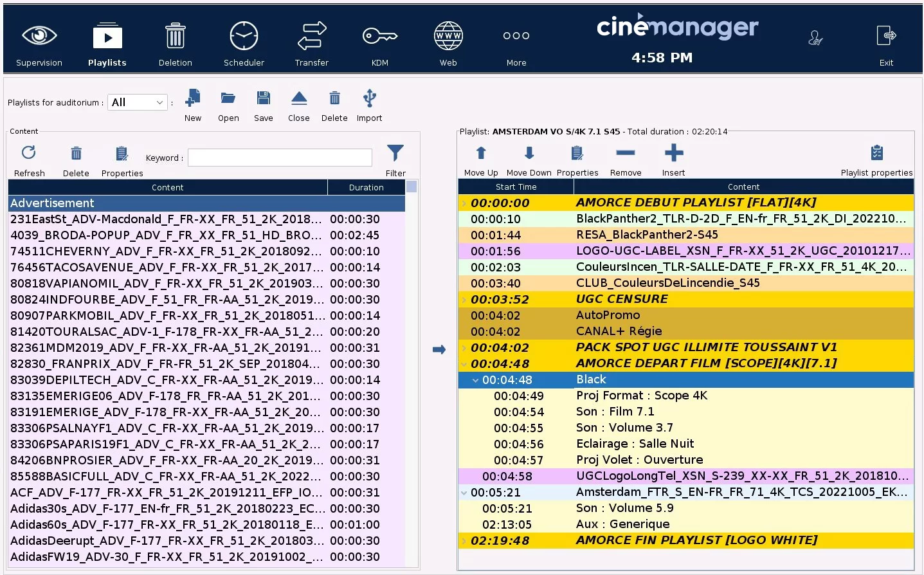924x575 pixels.
Task: Open the auditorium selection dropdown
Action: pyautogui.click(x=138, y=102)
